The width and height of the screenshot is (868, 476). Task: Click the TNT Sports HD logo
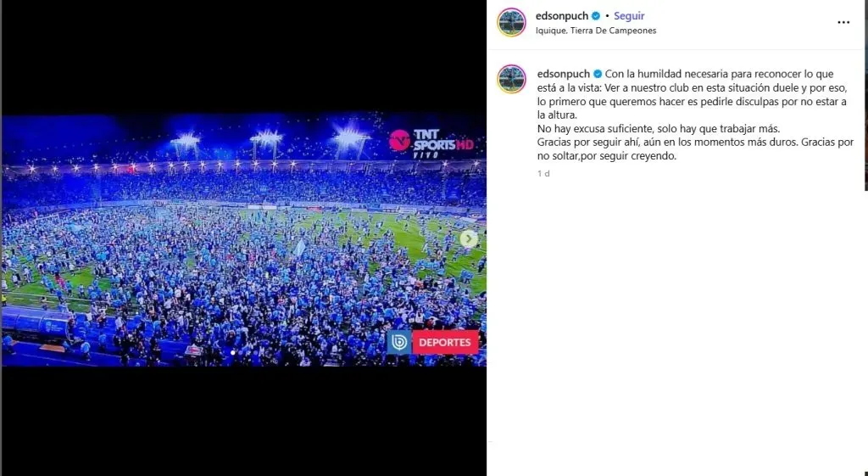click(x=431, y=143)
